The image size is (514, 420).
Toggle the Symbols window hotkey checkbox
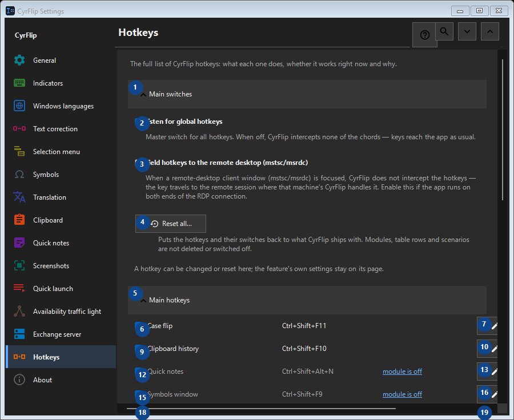point(139,394)
